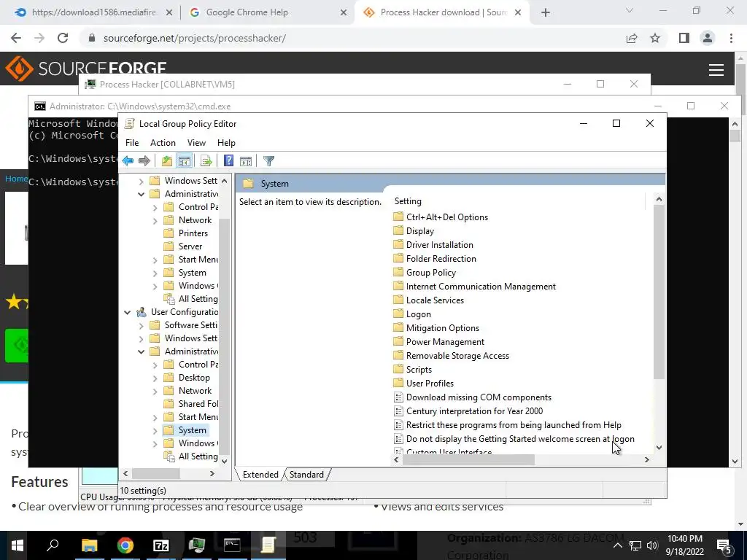Select Century interpretation for Year 2000

[x=468, y=411]
